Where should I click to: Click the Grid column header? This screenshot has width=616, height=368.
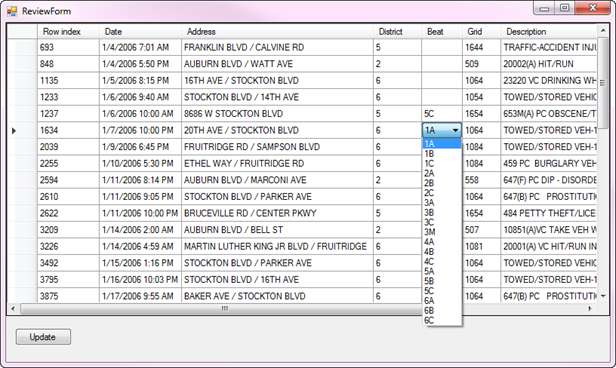coord(482,31)
